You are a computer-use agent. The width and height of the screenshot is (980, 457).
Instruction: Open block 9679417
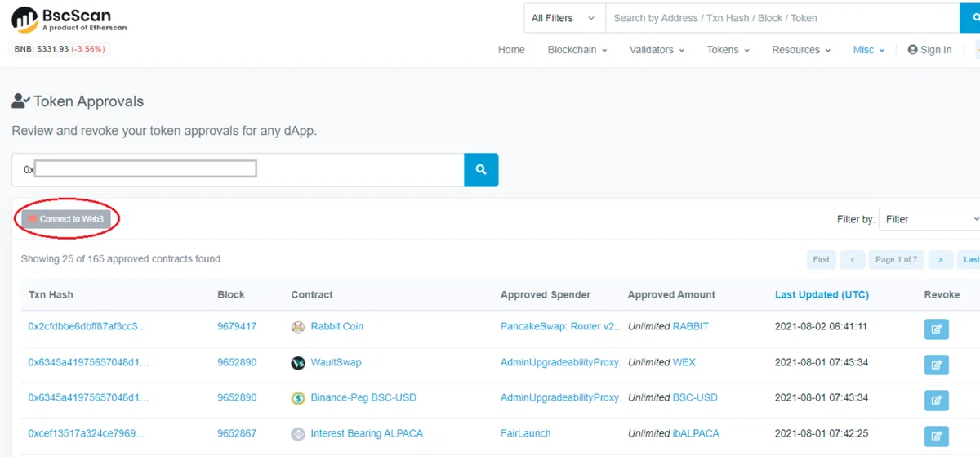pos(237,326)
